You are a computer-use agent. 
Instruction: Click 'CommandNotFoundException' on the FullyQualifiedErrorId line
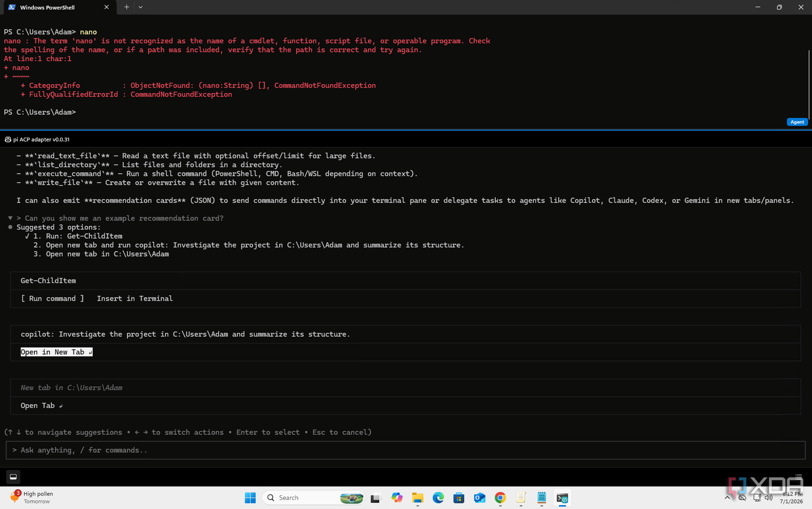coord(181,95)
